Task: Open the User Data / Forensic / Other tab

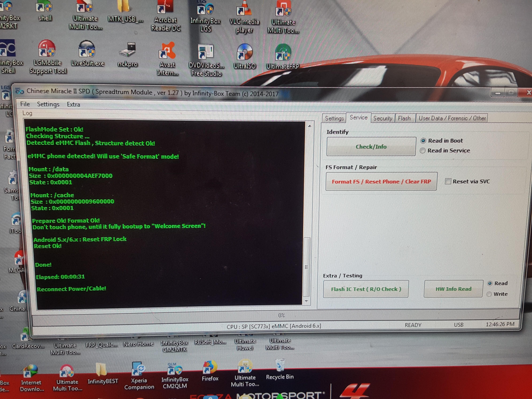Action: coord(452,118)
